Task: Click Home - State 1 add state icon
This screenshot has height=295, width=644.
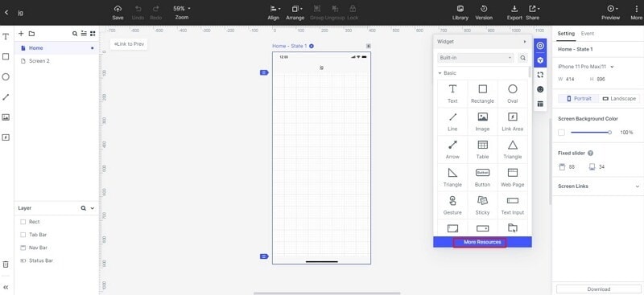Action: [312, 46]
